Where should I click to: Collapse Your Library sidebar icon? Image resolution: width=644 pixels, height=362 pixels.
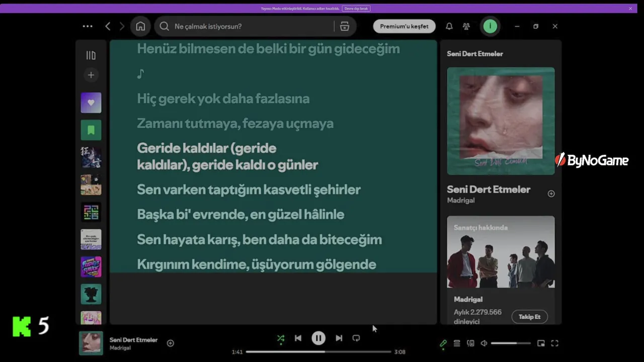coord(91,55)
